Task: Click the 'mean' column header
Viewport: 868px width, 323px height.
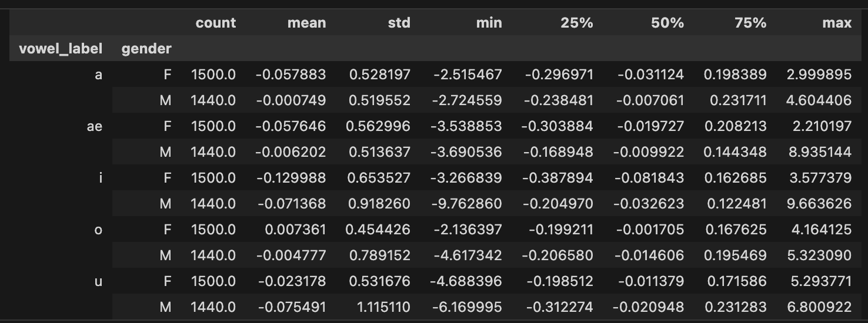Action: coord(306,23)
